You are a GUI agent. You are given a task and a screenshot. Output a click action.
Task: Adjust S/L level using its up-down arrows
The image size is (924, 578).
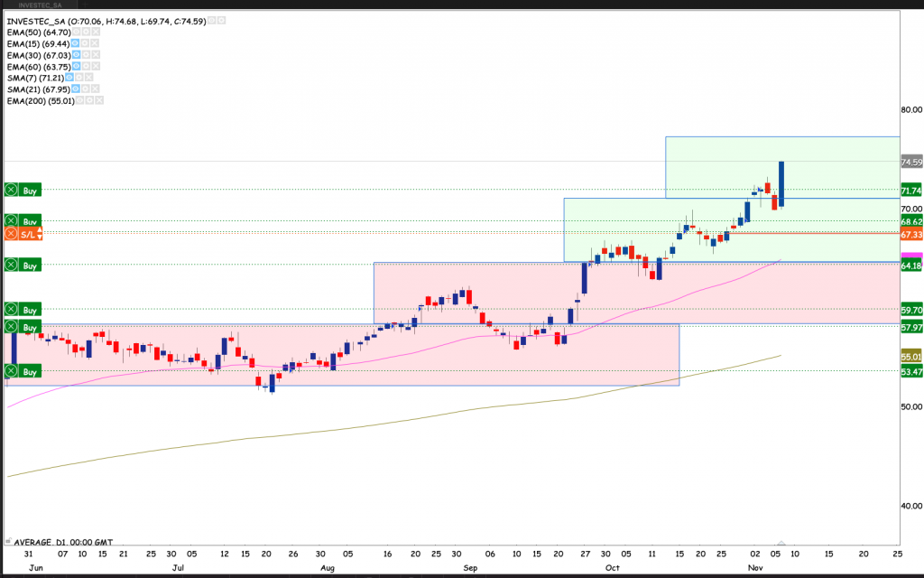click(x=40, y=234)
